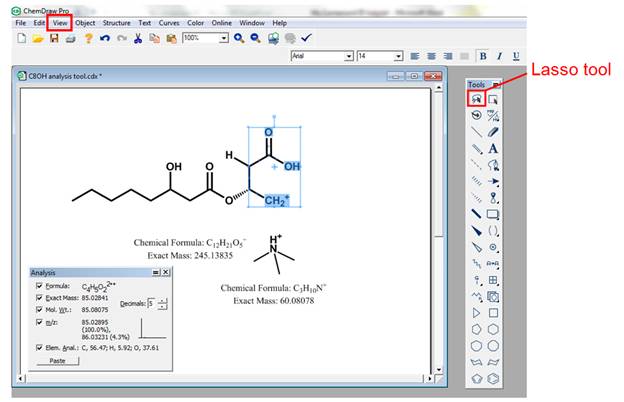Image resolution: width=624 pixels, height=402 pixels.
Task: Cut selection with scissors icon
Action: point(138,38)
